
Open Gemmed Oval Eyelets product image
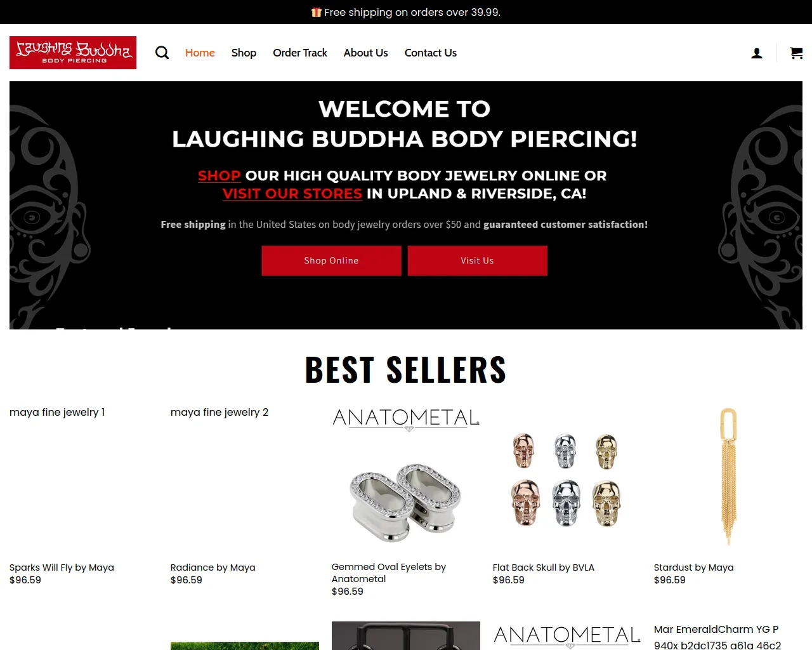(x=406, y=481)
